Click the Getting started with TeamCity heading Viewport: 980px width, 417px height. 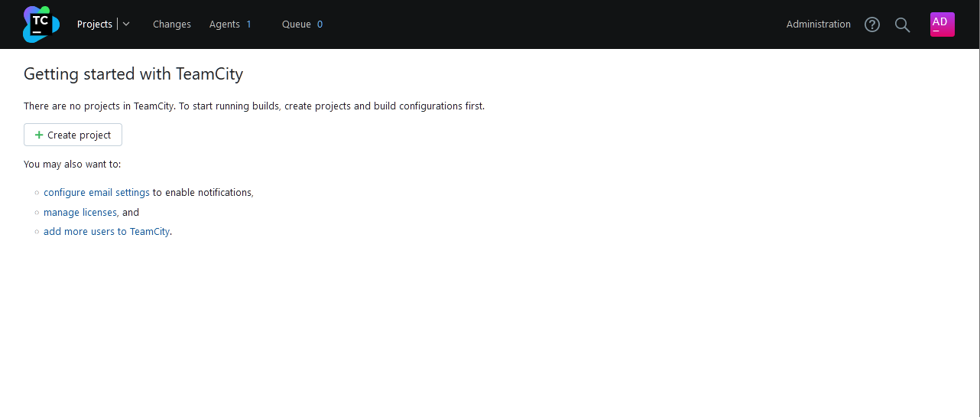(x=133, y=74)
